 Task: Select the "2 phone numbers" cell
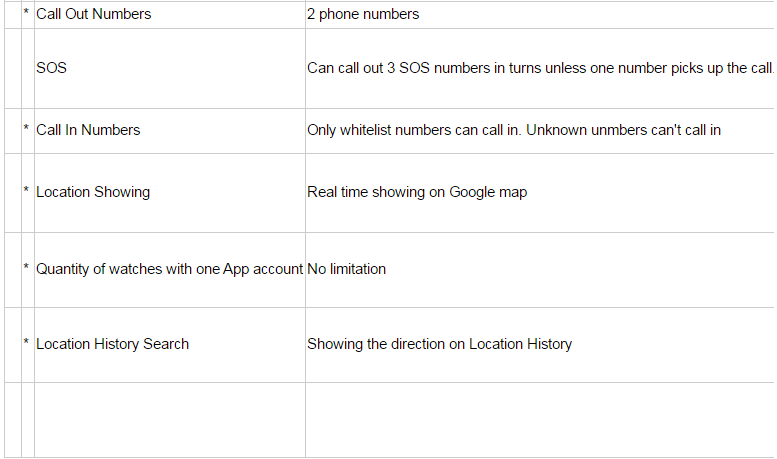pos(363,14)
